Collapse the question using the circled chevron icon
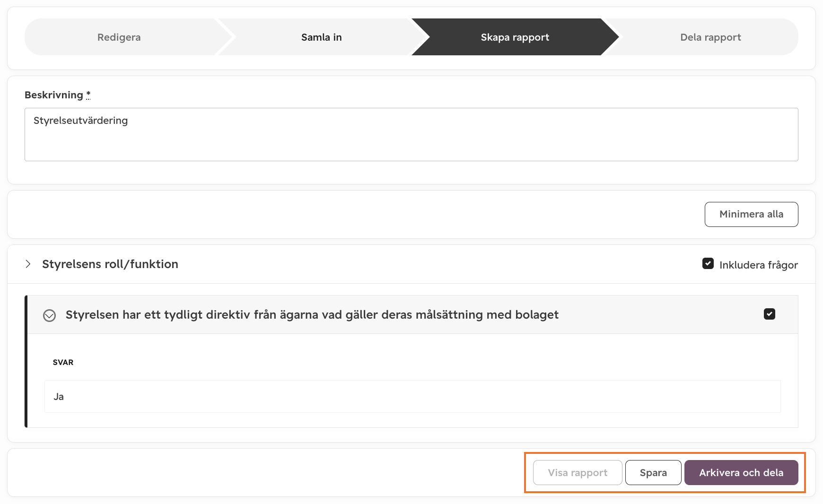Viewport: 823px width, 504px height. tap(49, 315)
